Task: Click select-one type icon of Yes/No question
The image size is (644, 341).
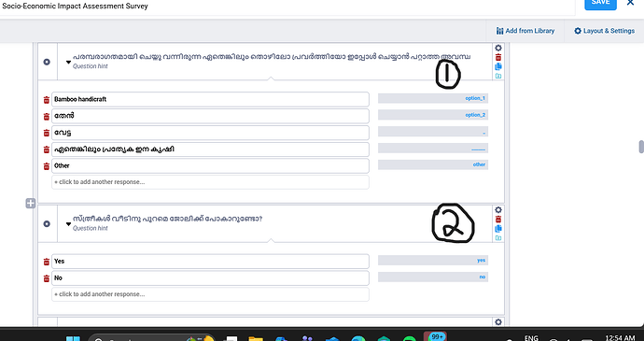Action: (47, 224)
